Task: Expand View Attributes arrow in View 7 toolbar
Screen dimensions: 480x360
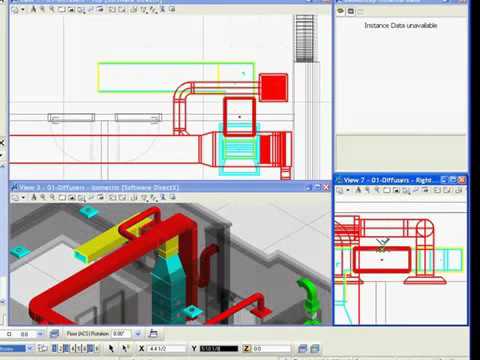Action: [348, 190]
